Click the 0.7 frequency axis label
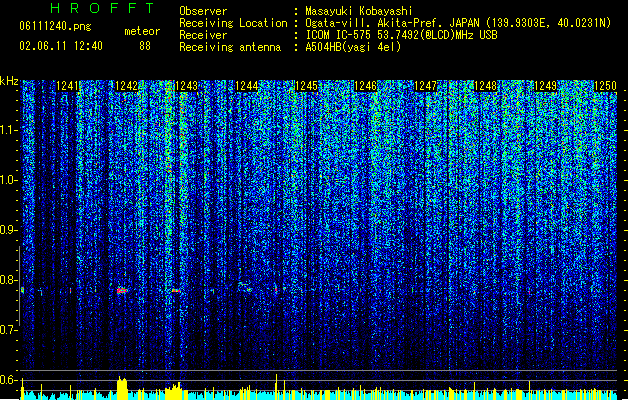 (9, 330)
